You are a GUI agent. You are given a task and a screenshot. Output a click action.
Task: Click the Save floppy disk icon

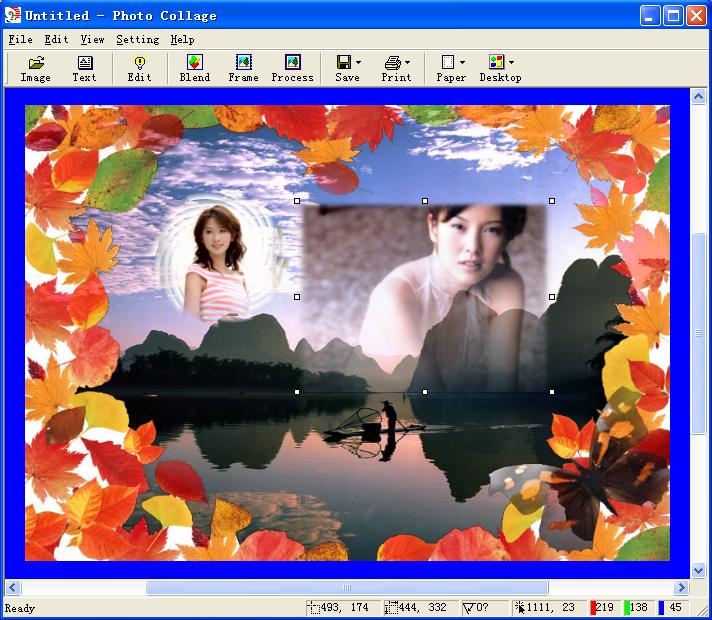pos(344,62)
